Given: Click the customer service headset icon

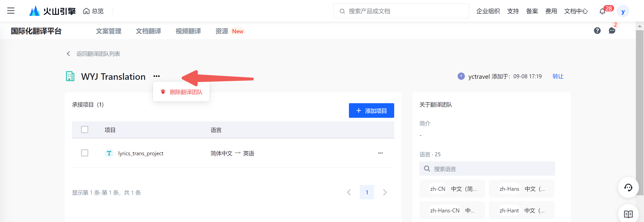Looking at the screenshot, I should (628, 188).
